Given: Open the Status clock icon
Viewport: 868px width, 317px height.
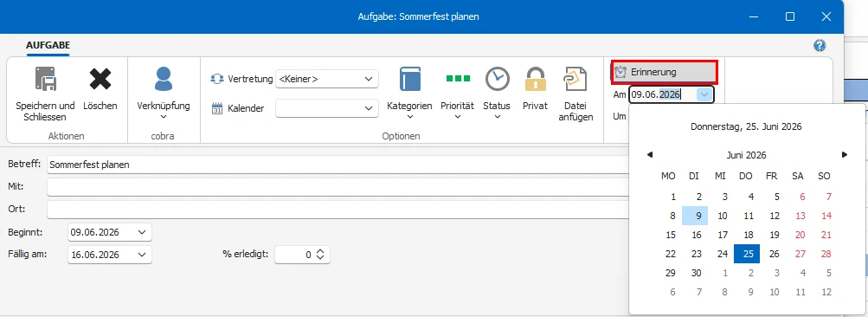Looking at the screenshot, I should (497, 79).
